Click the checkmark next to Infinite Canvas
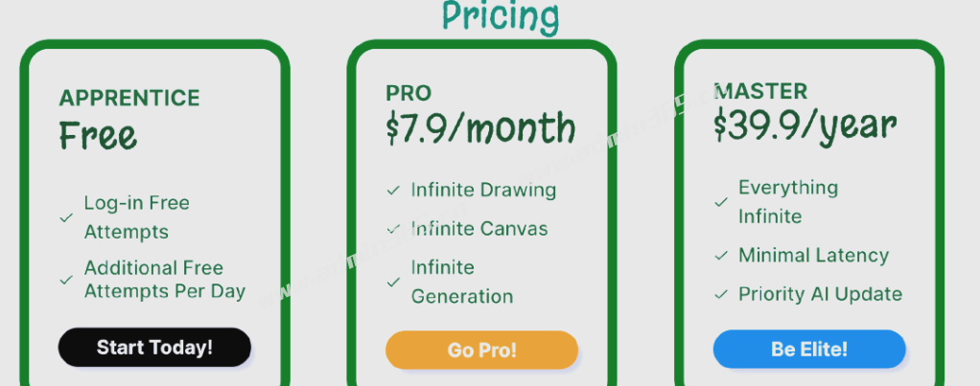The image size is (980, 386). click(393, 229)
